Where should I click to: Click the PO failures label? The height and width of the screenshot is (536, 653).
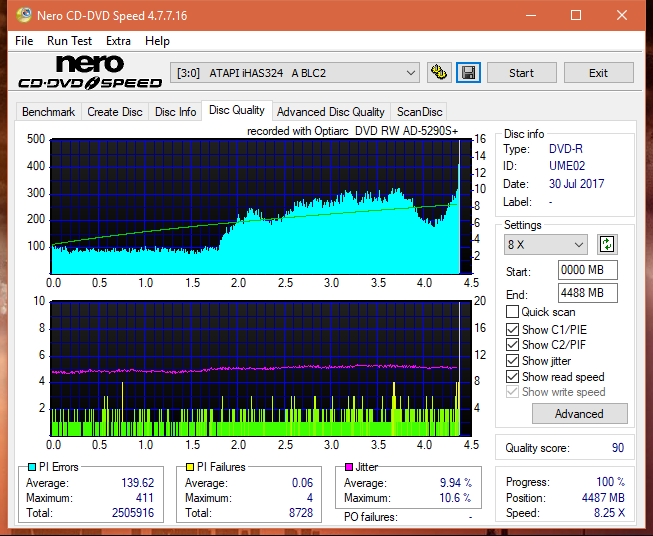pos(371,517)
